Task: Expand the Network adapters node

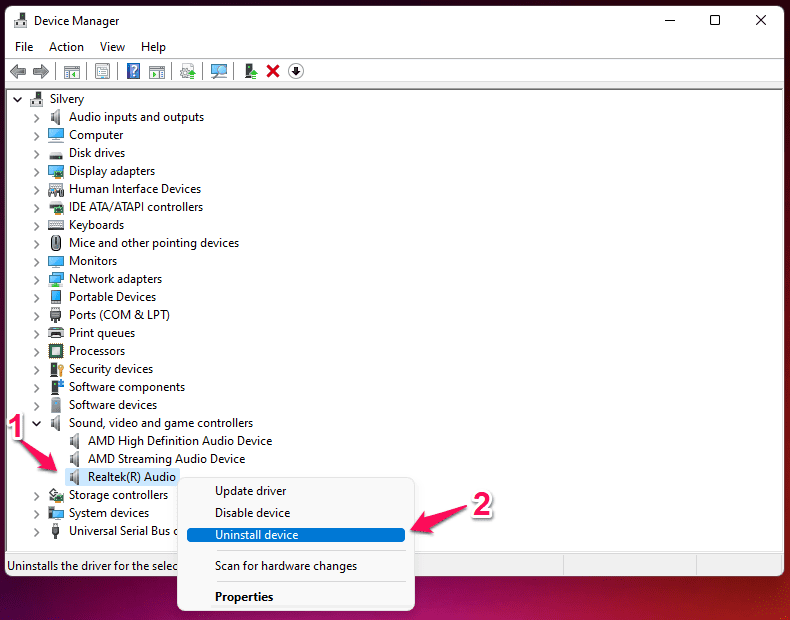Action: (x=37, y=279)
